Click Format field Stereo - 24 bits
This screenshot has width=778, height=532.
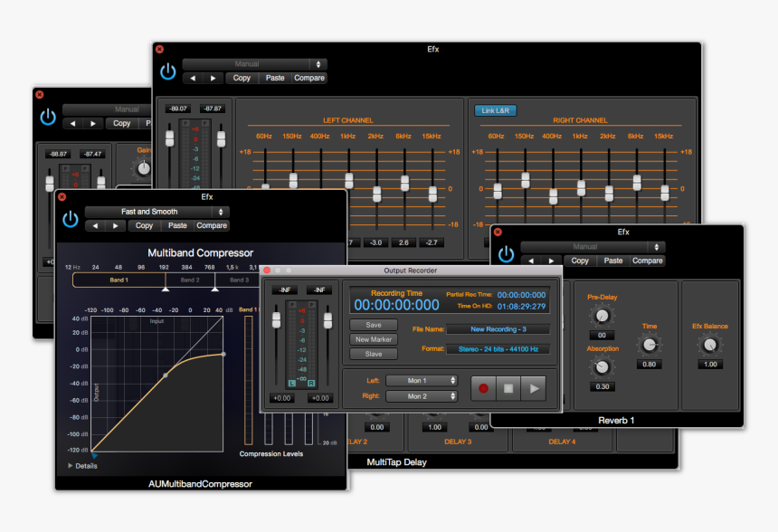coord(498,349)
